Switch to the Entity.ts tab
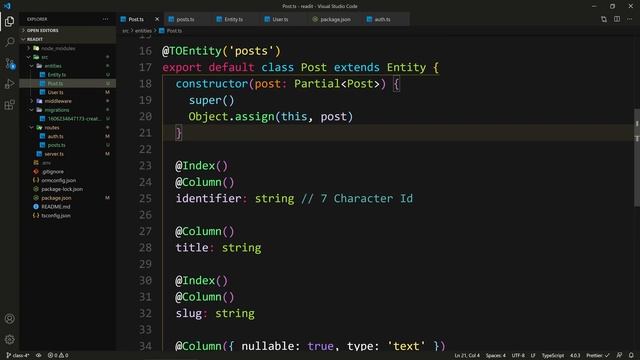 pyautogui.click(x=233, y=19)
